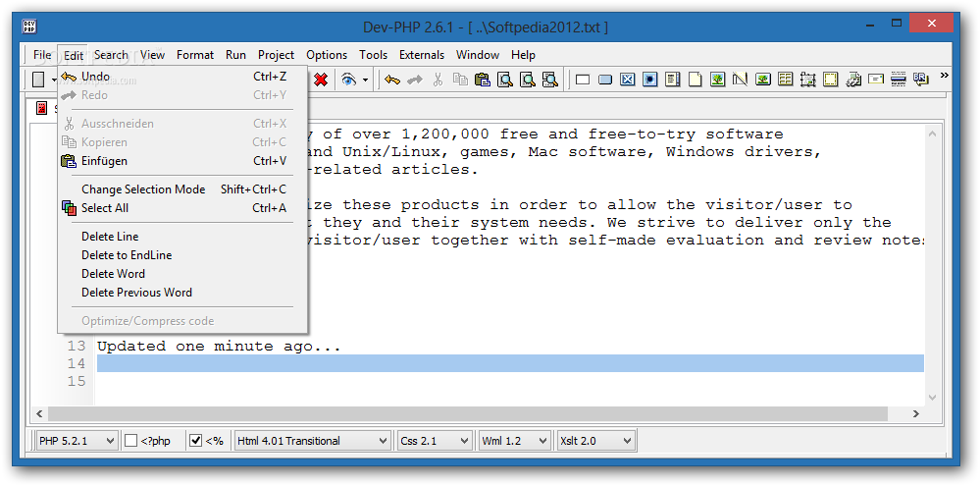Open the Help menu

523,55
